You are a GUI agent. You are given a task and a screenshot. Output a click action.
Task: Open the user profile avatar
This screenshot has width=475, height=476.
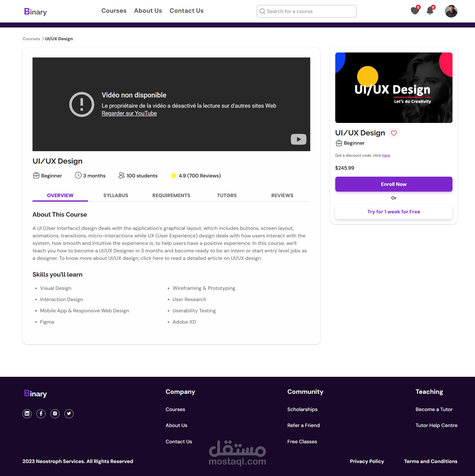451,11
